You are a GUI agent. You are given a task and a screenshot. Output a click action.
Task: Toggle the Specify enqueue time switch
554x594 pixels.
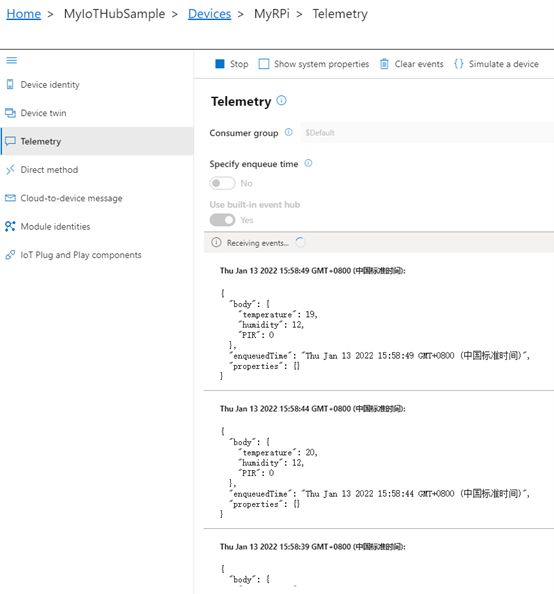222,183
